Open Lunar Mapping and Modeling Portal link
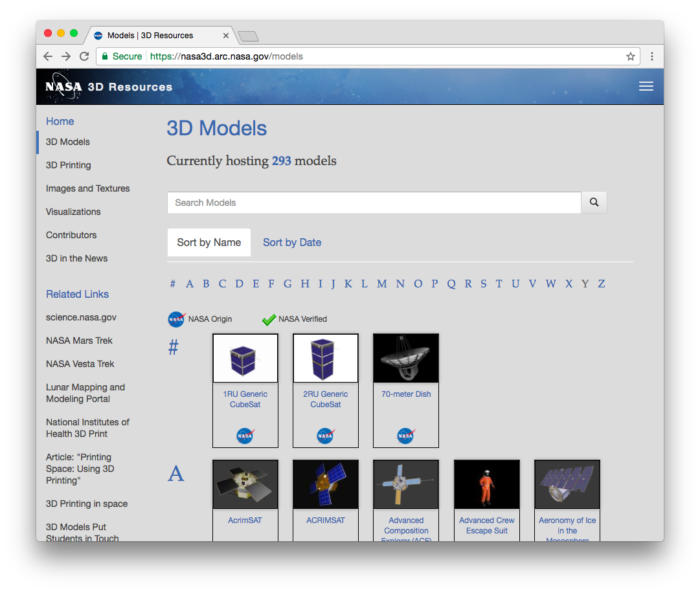Image resolution: width=700 pixels, height=593 pixels. (85, 393)
